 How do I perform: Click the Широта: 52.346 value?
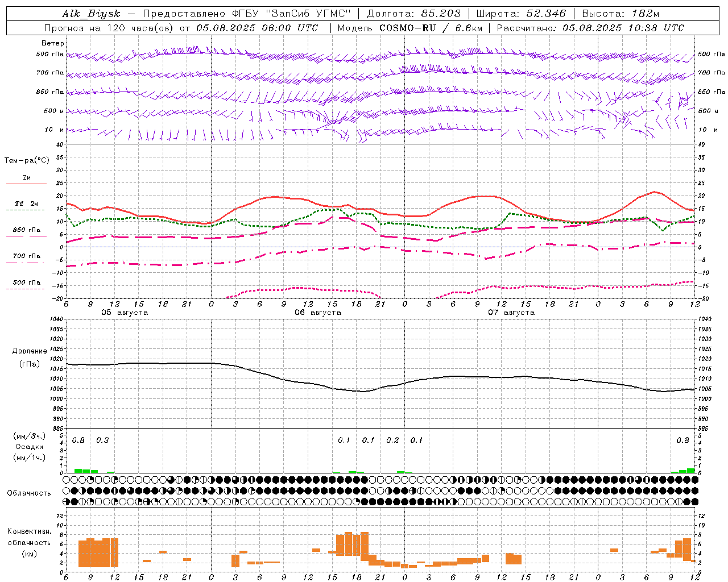pyautogui.click(x=521, y=14)
